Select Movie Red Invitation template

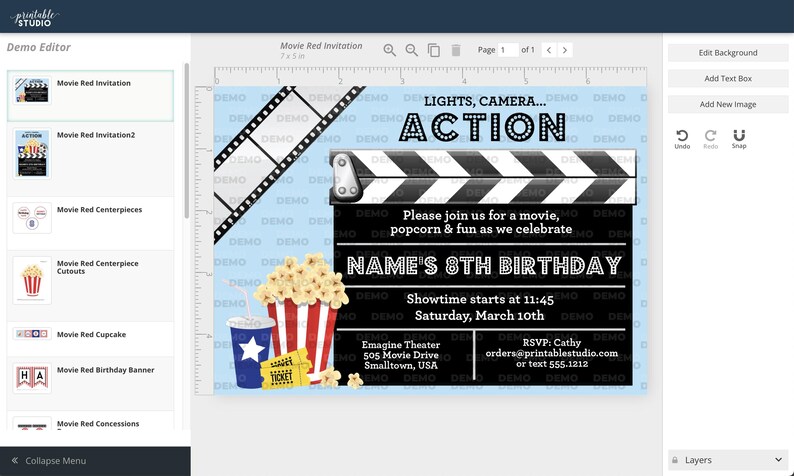[90, 96]
